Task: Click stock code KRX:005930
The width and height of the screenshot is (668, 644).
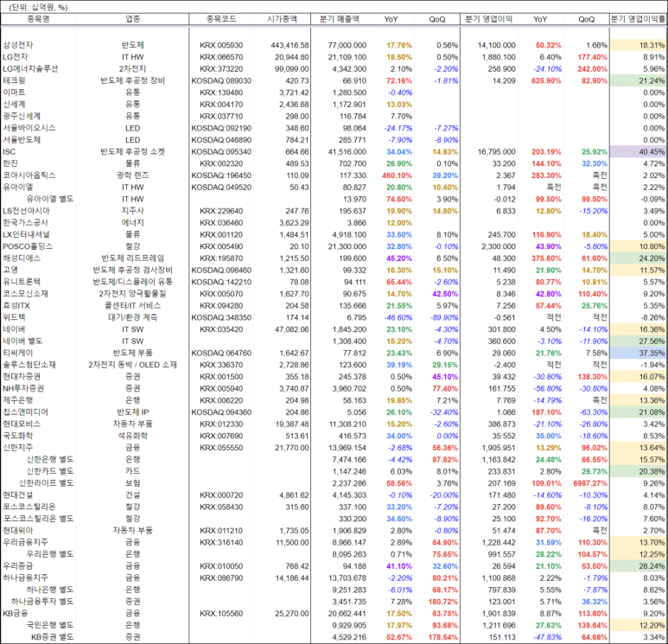Action: (x=221, y=45)
